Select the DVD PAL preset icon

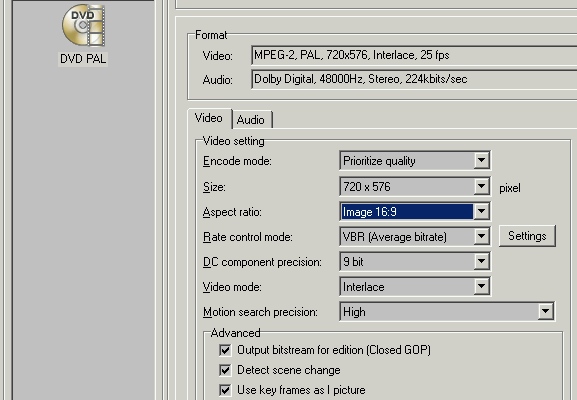(x=84, y=25)
